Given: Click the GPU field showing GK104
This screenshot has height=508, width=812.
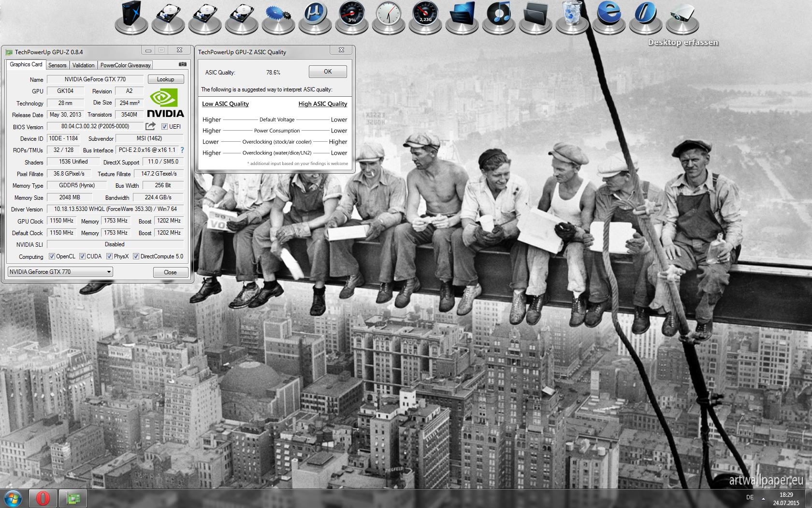Looking at the screenshot, I should pos(65,91).
